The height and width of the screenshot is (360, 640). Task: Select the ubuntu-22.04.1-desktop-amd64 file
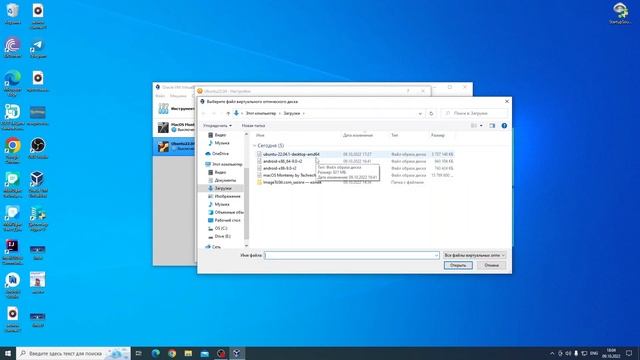(x=355, y=154)
